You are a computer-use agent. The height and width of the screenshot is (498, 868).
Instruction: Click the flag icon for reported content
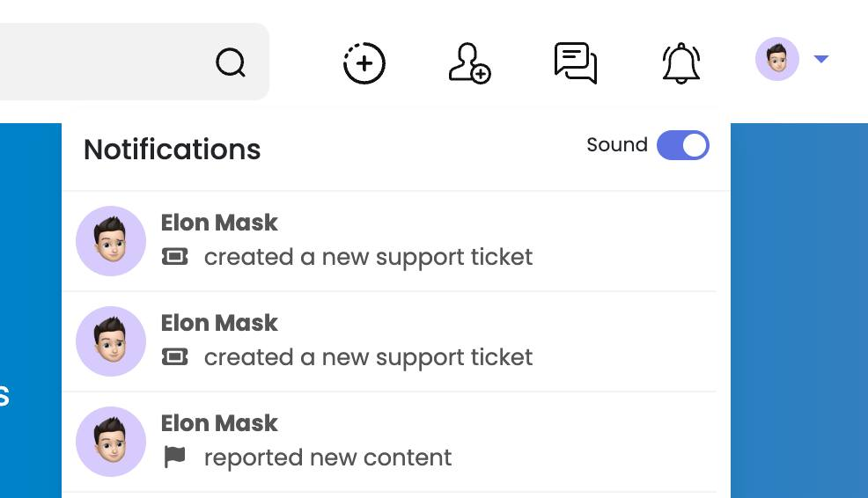[175, 458]
